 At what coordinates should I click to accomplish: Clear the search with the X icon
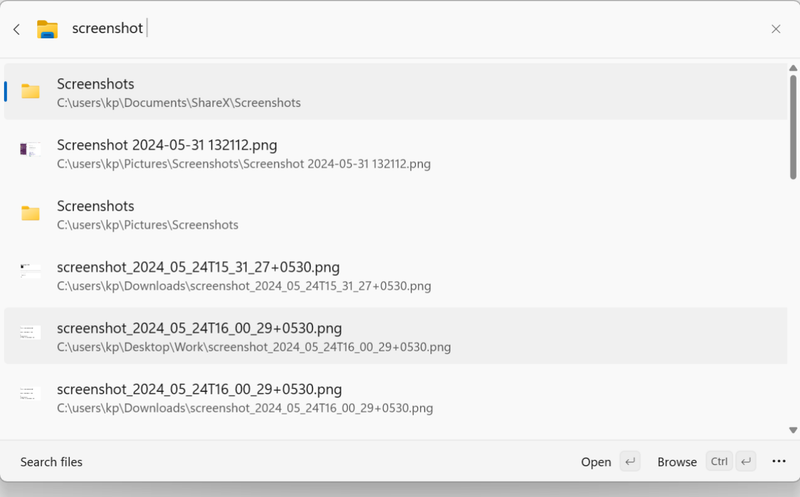tap(776, 30)
